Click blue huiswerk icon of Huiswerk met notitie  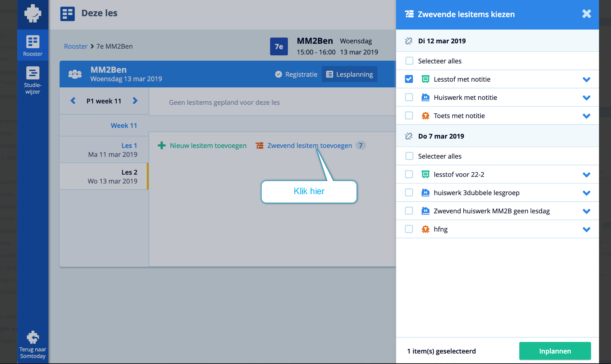point(426,97)
